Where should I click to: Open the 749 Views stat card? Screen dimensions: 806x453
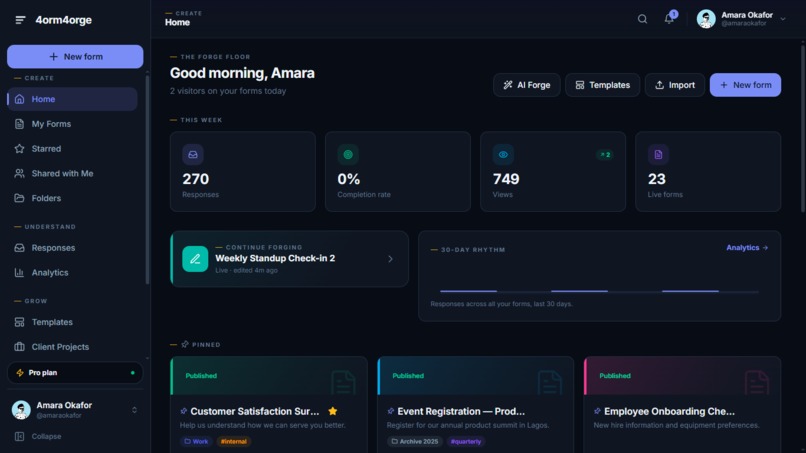coord(553,171)
